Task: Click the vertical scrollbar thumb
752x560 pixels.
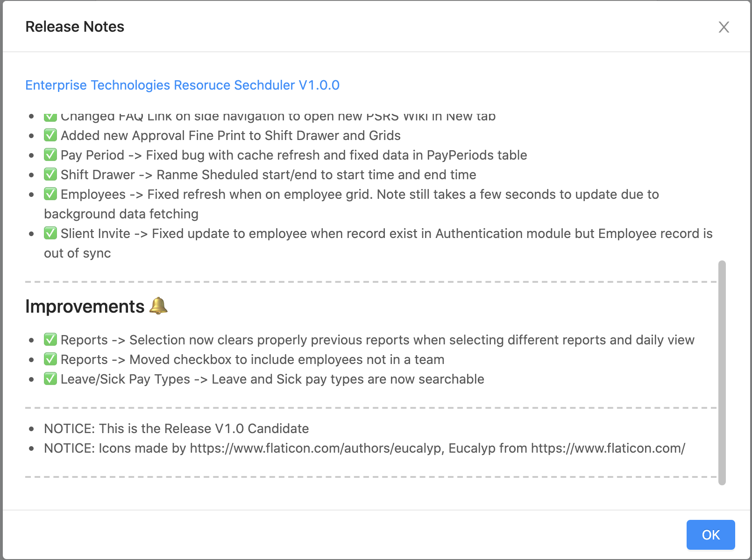Action: click(722, 372)
